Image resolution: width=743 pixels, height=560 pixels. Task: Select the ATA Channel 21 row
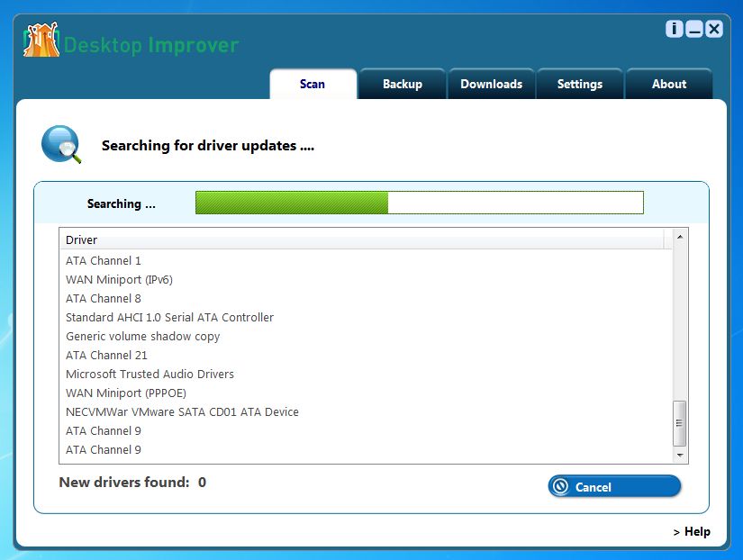coord(366,356)
